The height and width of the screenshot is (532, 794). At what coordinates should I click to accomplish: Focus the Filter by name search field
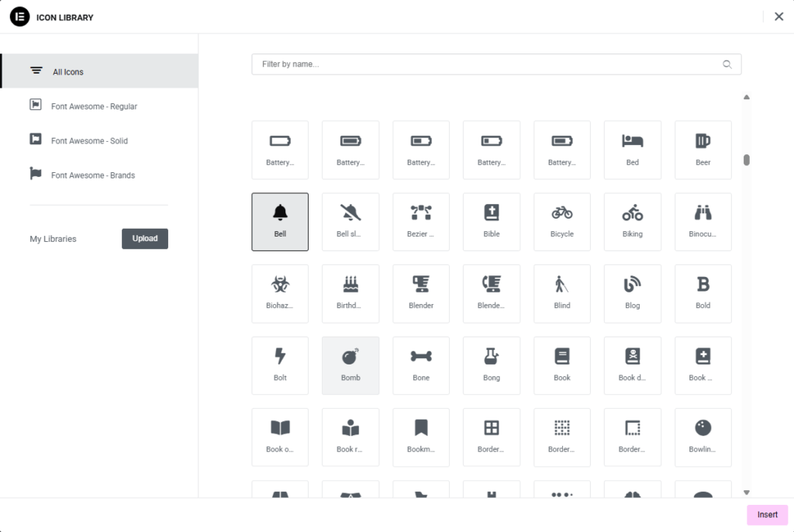click(x=488, y=64)
